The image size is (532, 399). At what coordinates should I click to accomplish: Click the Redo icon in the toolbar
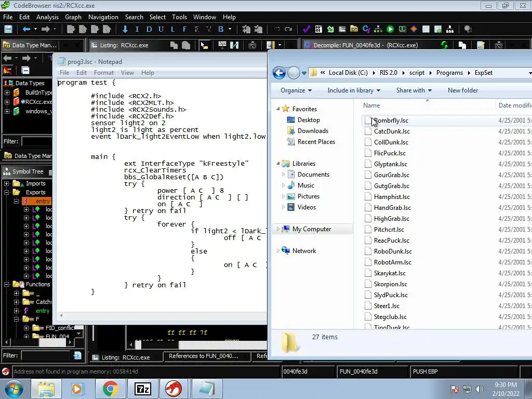coord(288,29)
